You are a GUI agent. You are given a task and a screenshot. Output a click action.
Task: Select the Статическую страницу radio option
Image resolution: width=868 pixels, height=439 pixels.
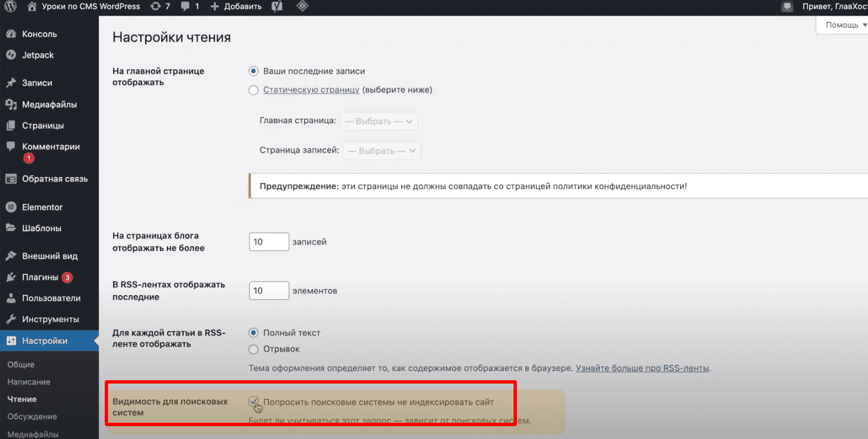[253, 90]
